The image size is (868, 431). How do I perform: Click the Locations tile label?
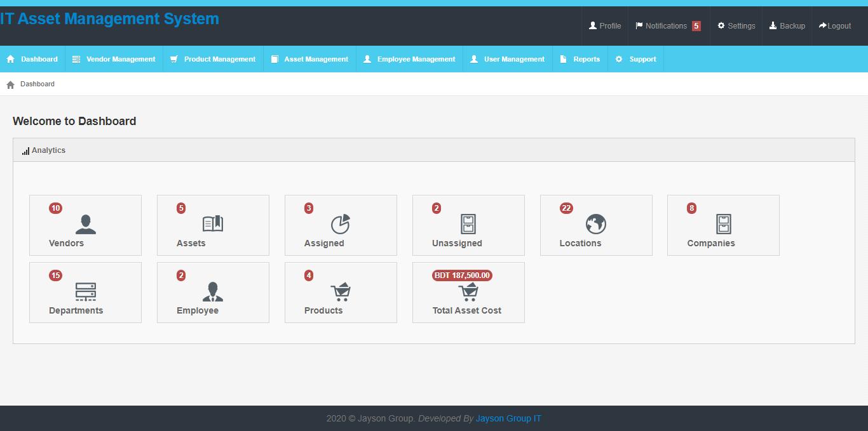580,243
